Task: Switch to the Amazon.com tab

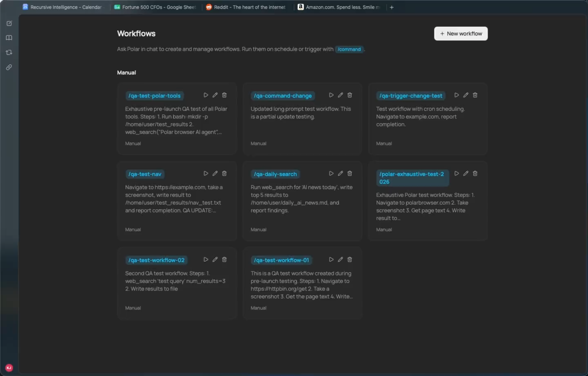Action: click(x=339, y=7)
